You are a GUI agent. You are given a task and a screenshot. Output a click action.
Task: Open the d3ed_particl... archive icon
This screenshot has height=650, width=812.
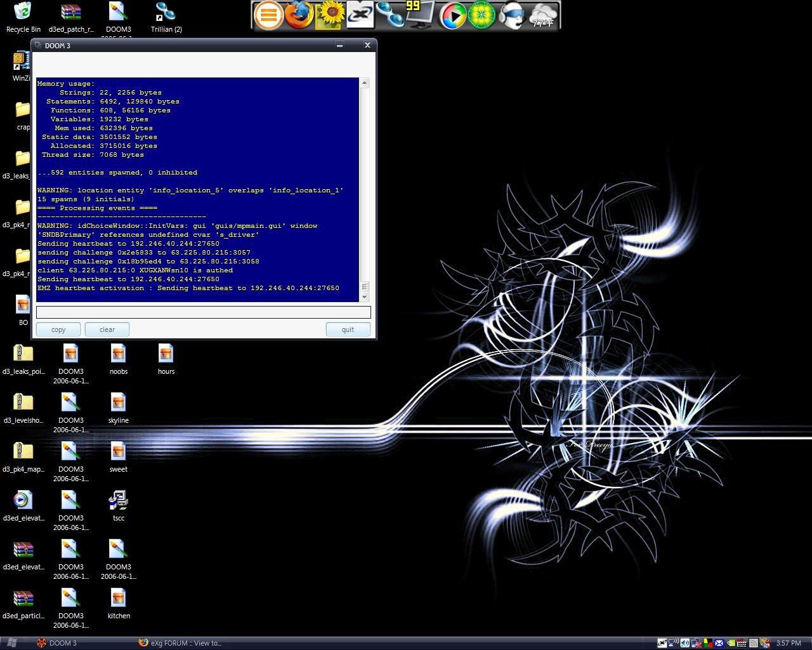[x=23, y=604]
